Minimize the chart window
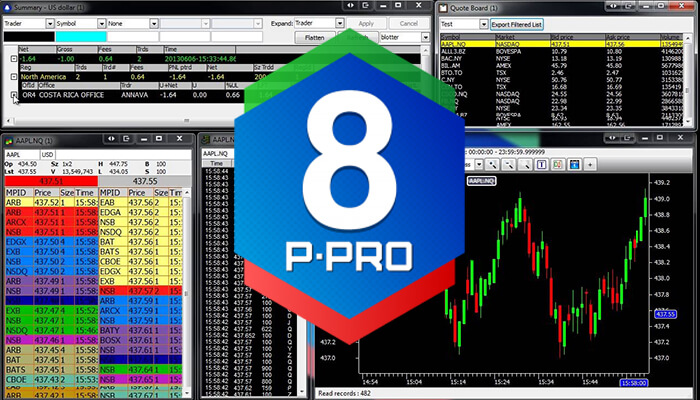This screenshot has height=400, width=700. [x=644, y=138]
